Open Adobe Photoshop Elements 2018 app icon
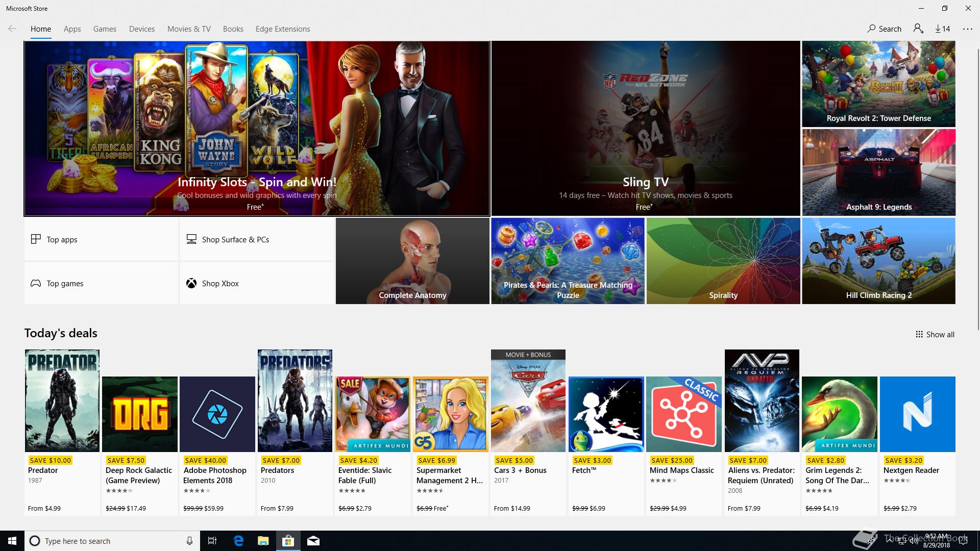The width and height of the screenshot is (980, 551). tap(217, 414)
